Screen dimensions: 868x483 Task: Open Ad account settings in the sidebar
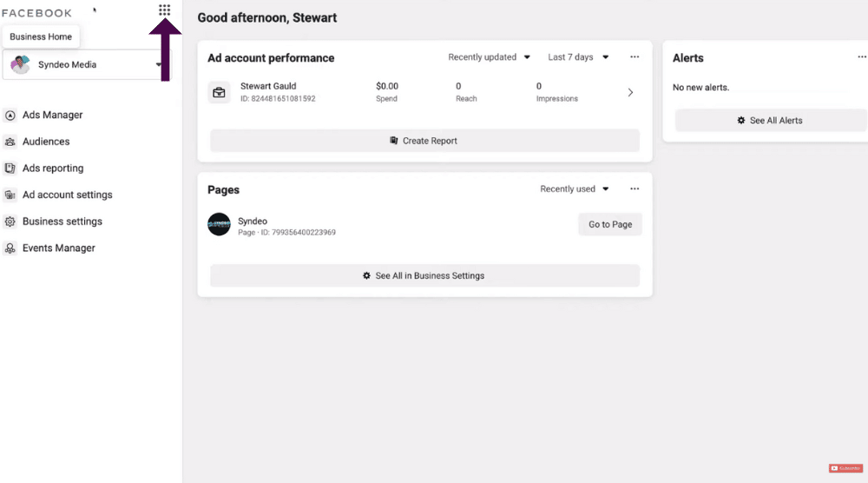[68, 195]
